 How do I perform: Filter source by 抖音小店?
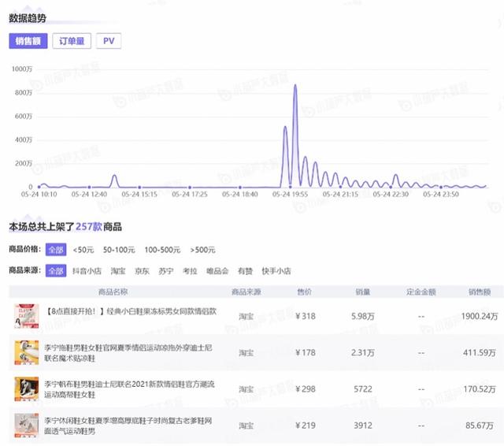87,271
